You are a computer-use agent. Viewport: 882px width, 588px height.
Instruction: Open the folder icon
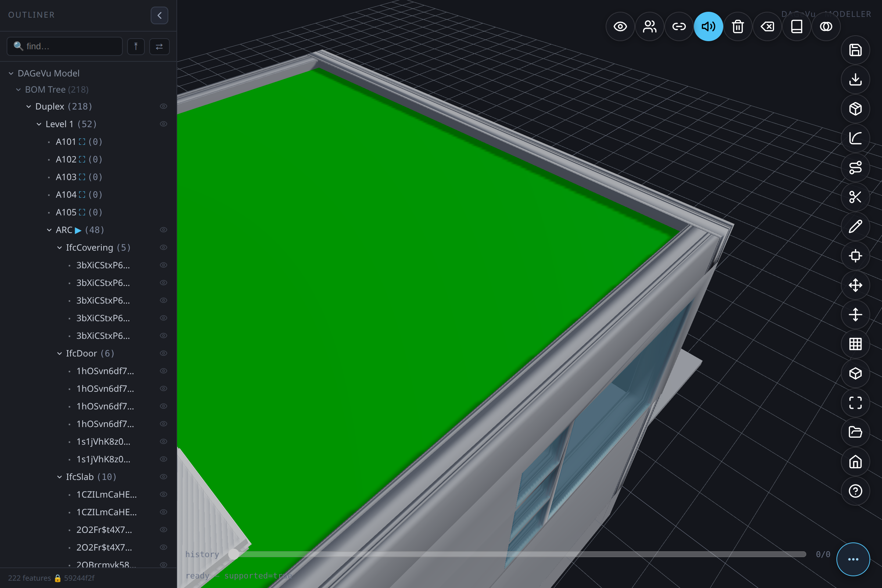tap(856, 433)
